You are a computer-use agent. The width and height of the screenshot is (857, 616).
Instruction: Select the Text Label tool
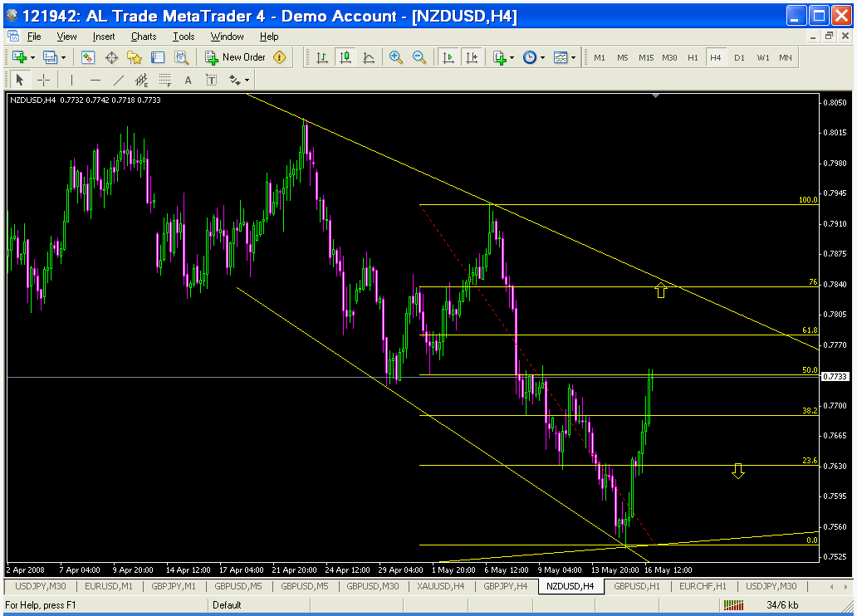[212, 81]
